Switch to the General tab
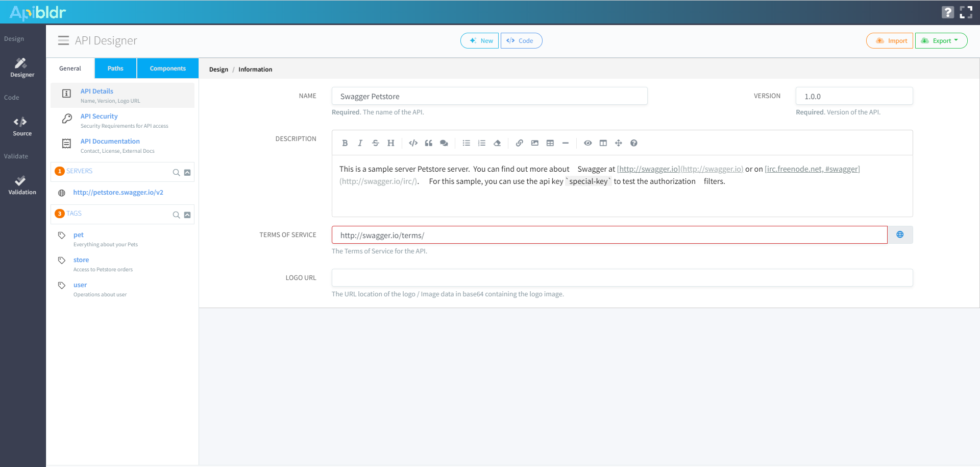This screenshot has height=467, width=980. tap(70, 68)
